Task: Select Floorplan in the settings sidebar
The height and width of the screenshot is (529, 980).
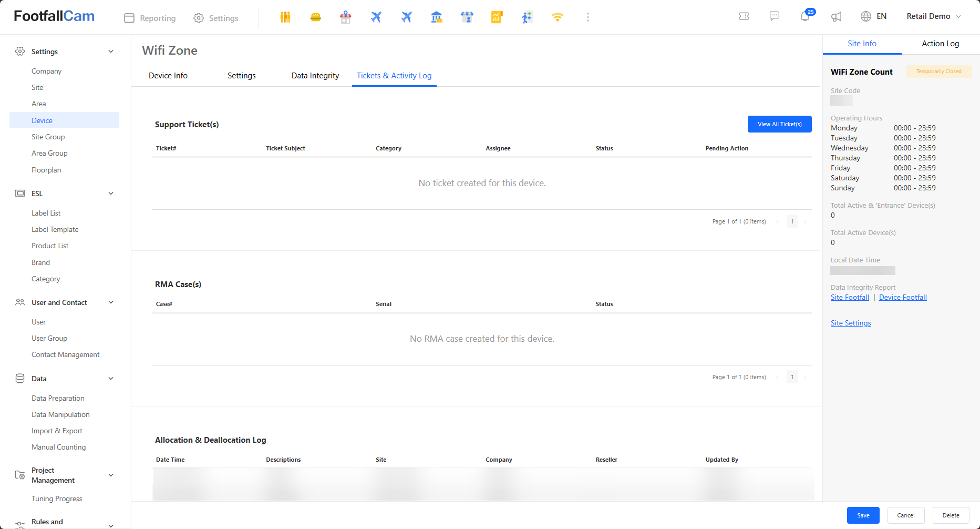Action: [46, 170]
